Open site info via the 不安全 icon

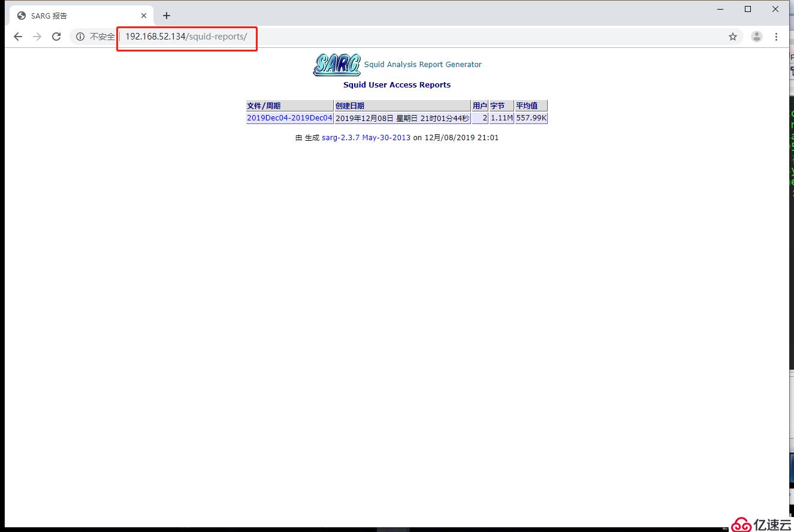click(80, 37)
